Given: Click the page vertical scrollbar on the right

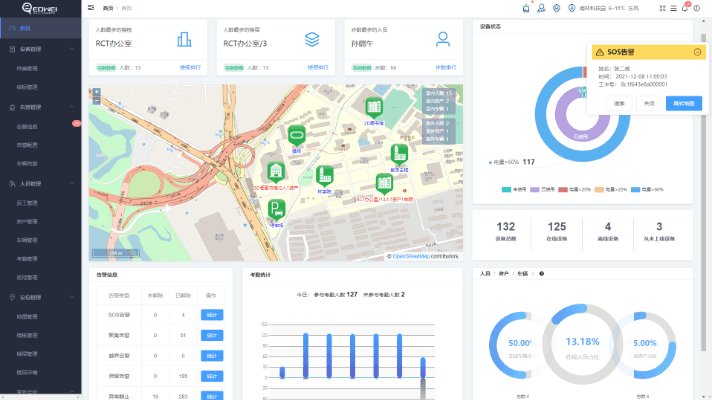Looking at the screenshot, I should [x=703, y=191].
